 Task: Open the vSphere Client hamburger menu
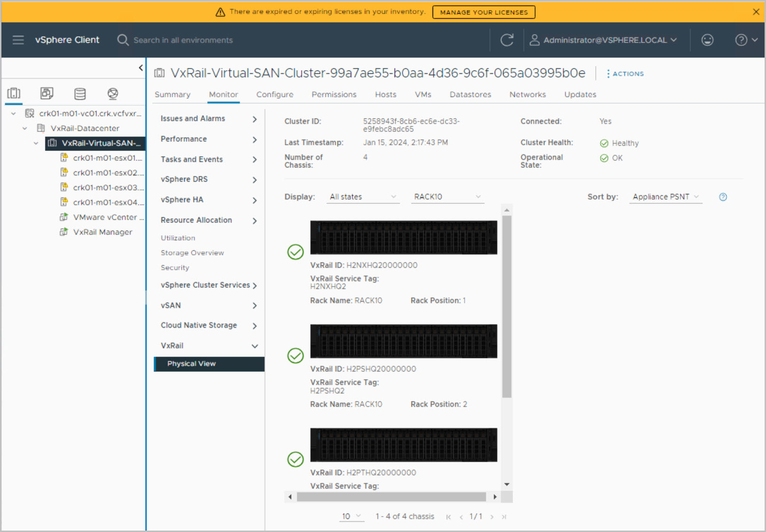(x=18, y=40)
